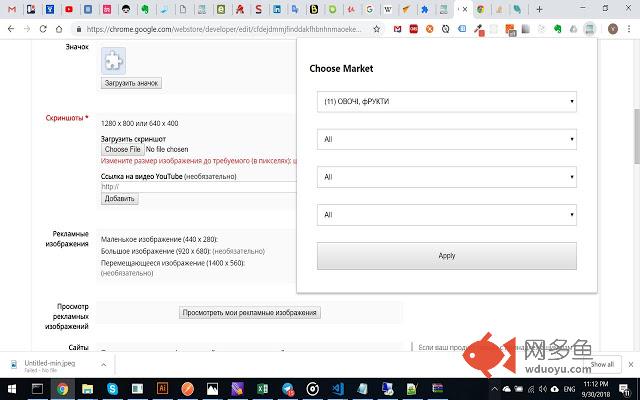The image size is (640, 400).
Task: Switch to the Gmail tab
Action: coord(8,9)
